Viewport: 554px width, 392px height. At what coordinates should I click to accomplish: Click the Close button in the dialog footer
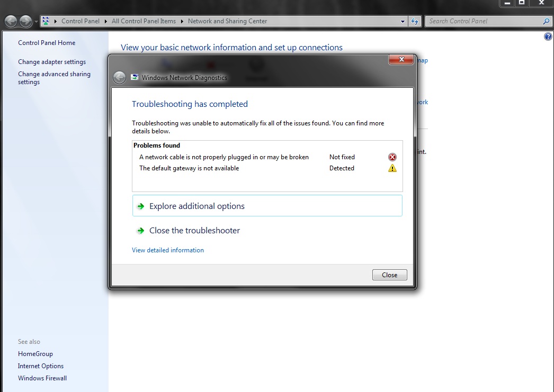(389, 275)
